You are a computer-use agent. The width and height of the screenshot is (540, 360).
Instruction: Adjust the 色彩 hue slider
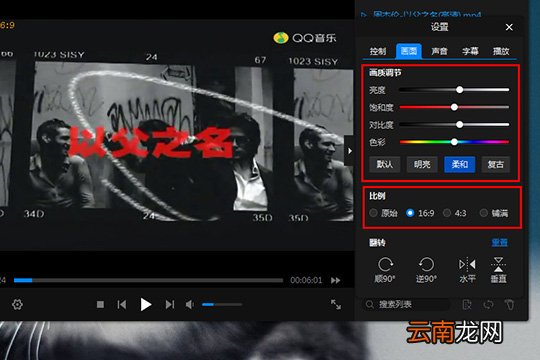(454, 142)
